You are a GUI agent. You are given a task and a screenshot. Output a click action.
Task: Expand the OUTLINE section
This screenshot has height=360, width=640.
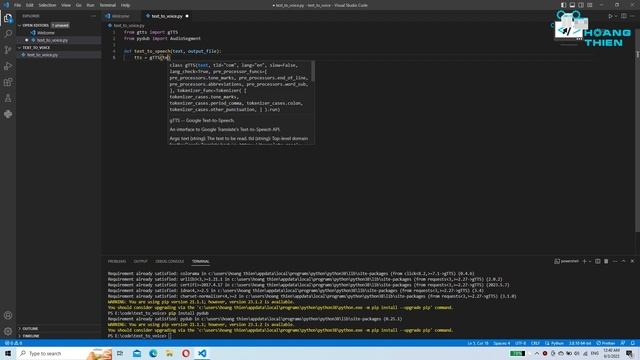tap(30, 329)
